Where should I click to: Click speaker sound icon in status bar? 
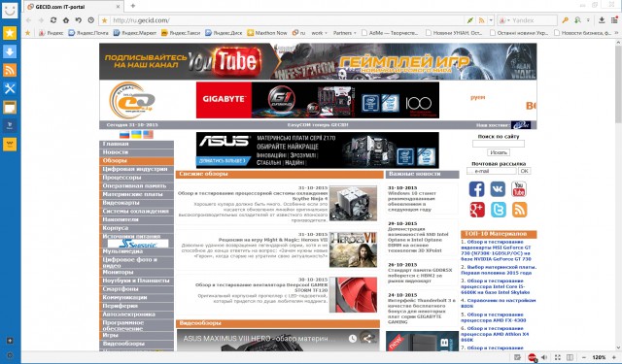tap(544, 357)
